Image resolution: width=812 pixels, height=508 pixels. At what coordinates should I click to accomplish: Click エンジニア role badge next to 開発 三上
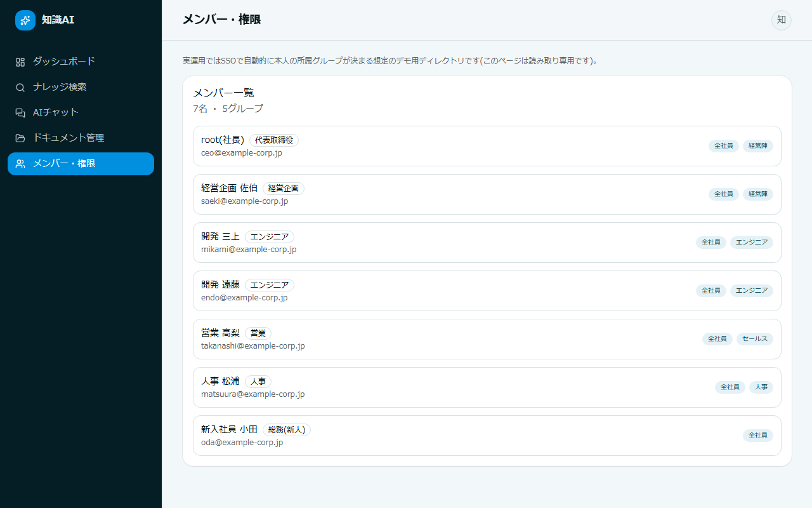[x=270, y=237]
